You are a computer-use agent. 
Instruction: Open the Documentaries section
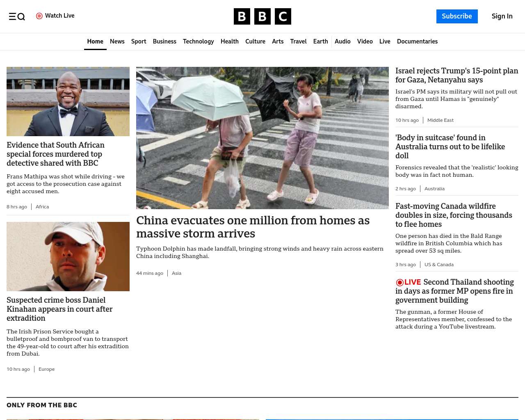[x=417, y=41]
